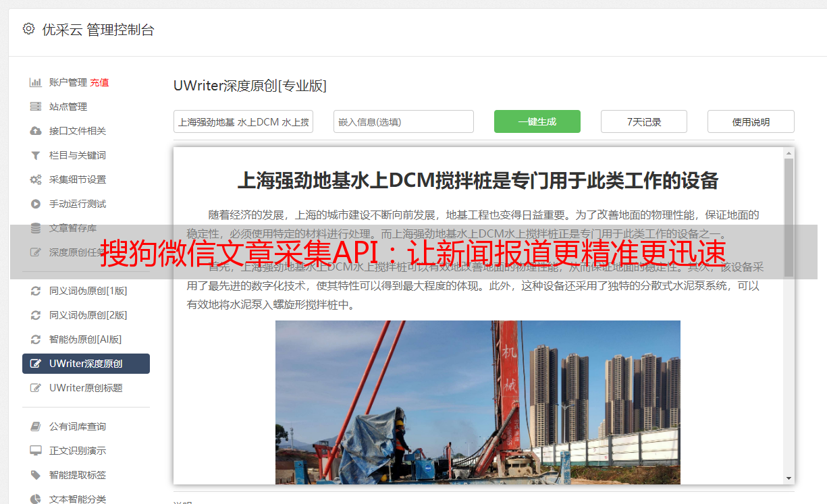The height and width of the screenshot is (504, 827).
Task: Click the monitor icon for 正文识别演示
Action: tap(36, 451)
